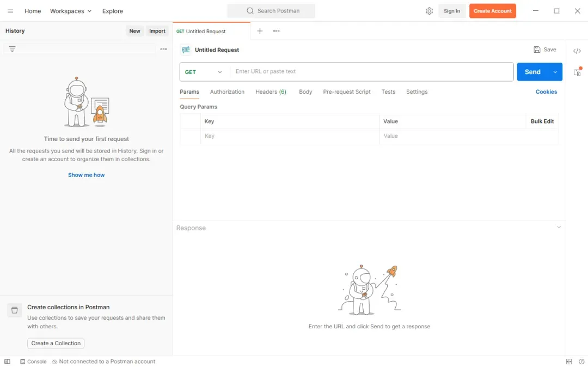Focus the Enter URL or paste text field
Screen dimensions: 588x367
click(x=372, y=71)
